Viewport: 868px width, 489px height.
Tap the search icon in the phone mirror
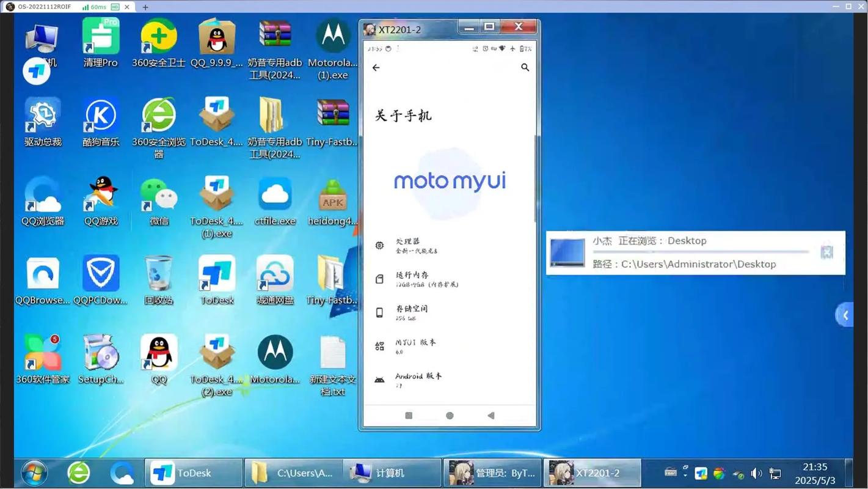[525, 67]
